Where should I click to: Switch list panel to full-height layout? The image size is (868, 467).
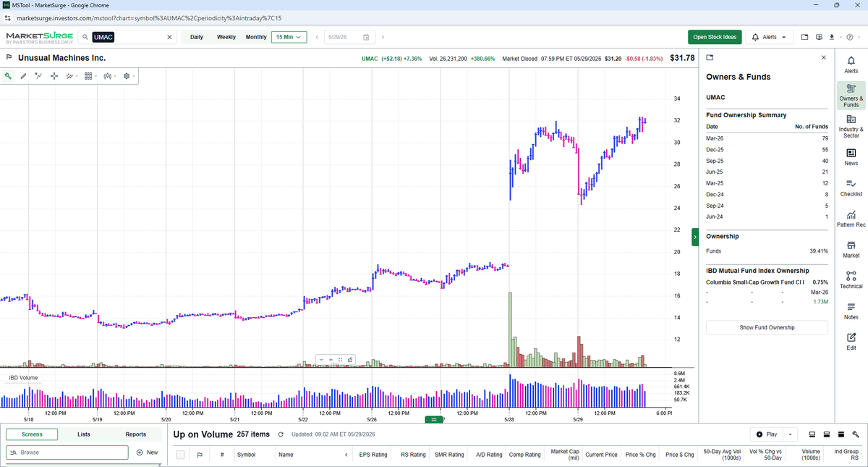coord(841,434)
